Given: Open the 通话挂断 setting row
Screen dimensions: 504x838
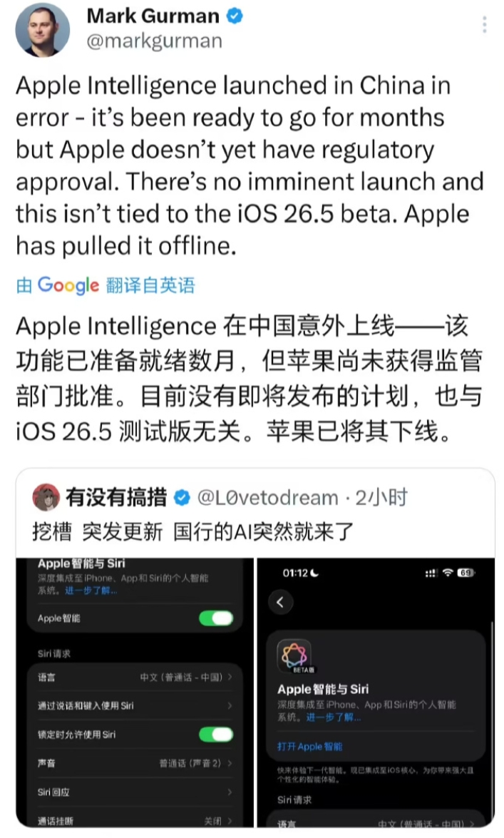Looking at the screenshot, I should click(135, 818).
